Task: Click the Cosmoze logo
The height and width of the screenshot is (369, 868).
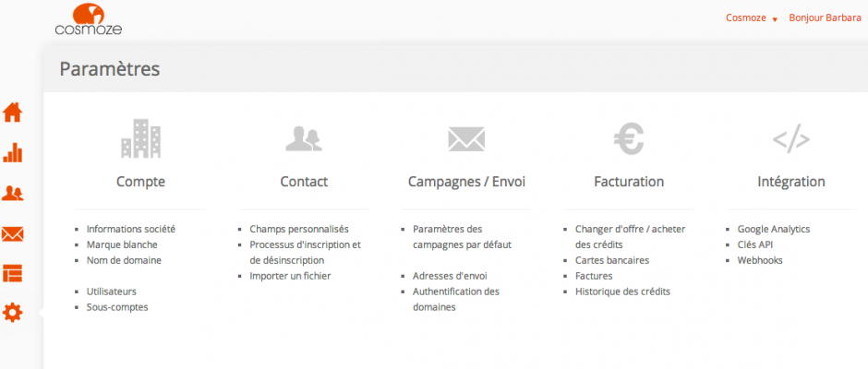Action: [x=89, y=18]
